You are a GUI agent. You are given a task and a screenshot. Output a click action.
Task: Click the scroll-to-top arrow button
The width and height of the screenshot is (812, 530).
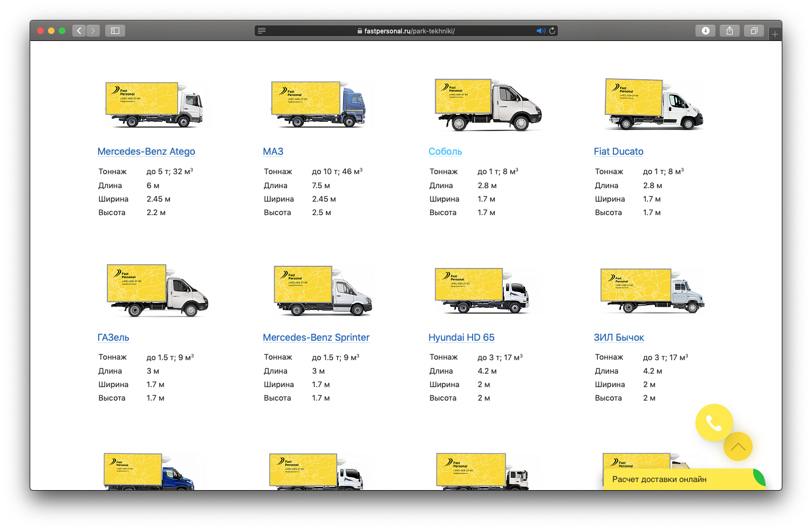pyautogui.click(x=738, y=446)
